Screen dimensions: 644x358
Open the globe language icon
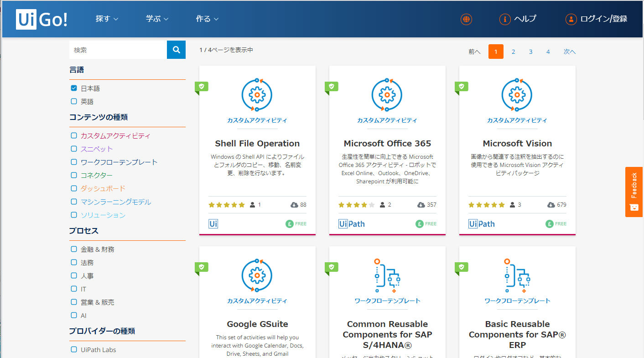[x=466, y=19]
